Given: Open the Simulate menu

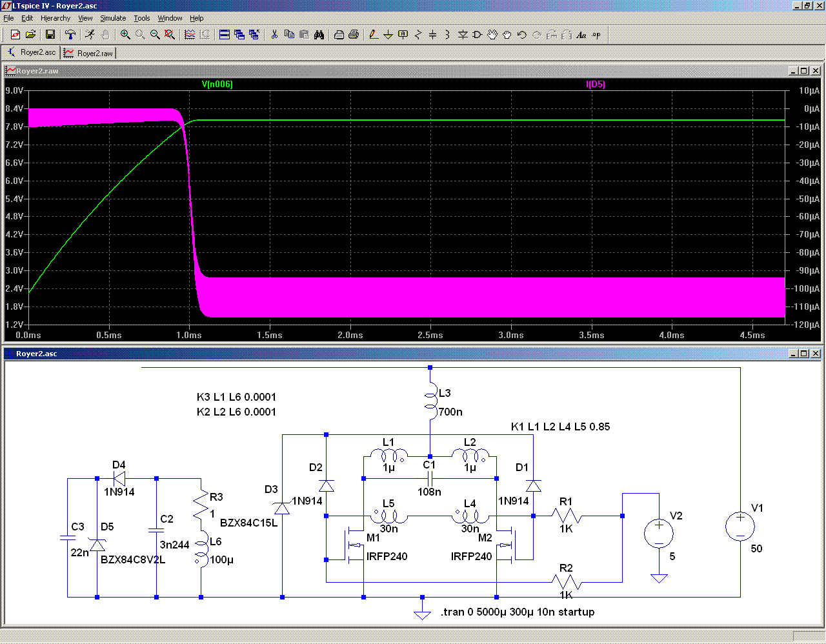Looking at the screenshot, I should coord(113,18).
